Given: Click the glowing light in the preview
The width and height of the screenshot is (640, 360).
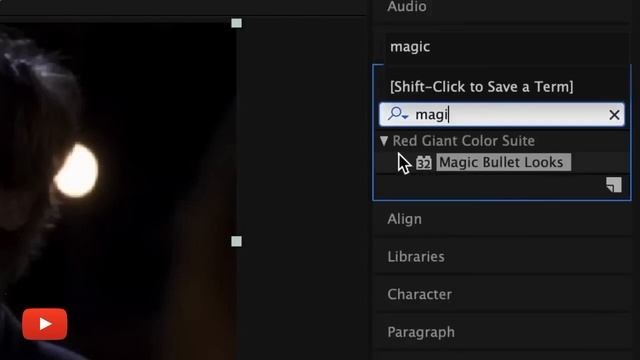Looking at the screenshot, I should 76,170.
